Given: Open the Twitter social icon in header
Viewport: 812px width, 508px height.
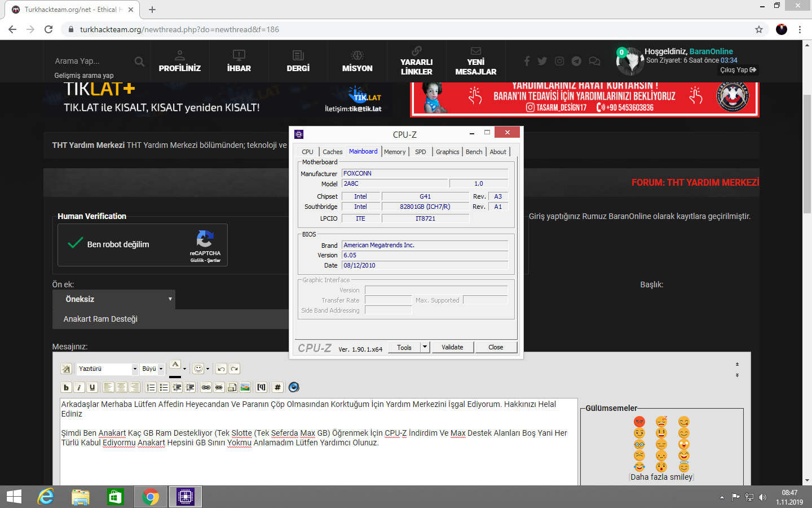Looking at the screenshot, I should pos(542,61).
